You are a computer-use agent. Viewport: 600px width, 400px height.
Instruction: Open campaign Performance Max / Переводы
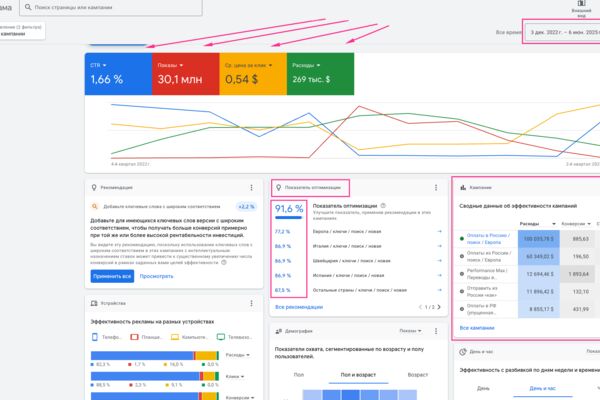(x=487, y=274)
